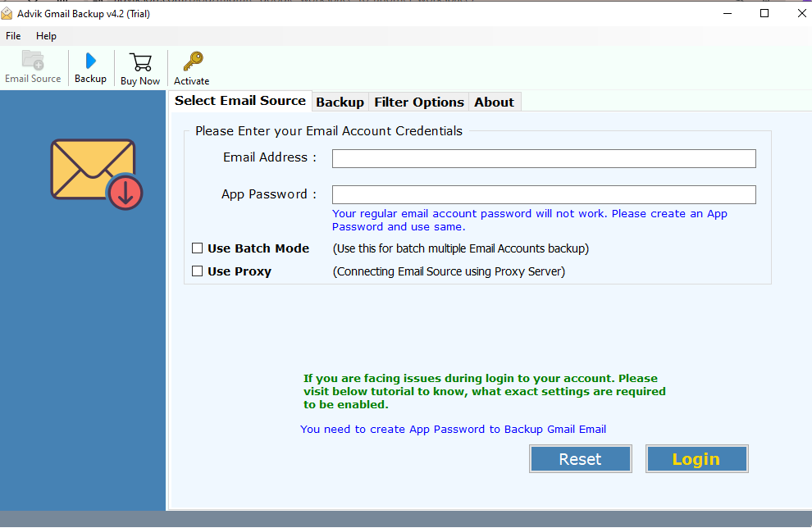Enable the Use Batch Mode checkbox
The height and width of the screenshot is (528, 812).
point(198,248)
